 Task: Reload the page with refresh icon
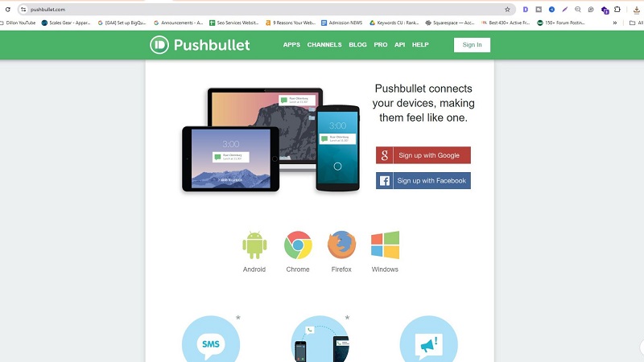pyautogui.click(x=8, y=10)
